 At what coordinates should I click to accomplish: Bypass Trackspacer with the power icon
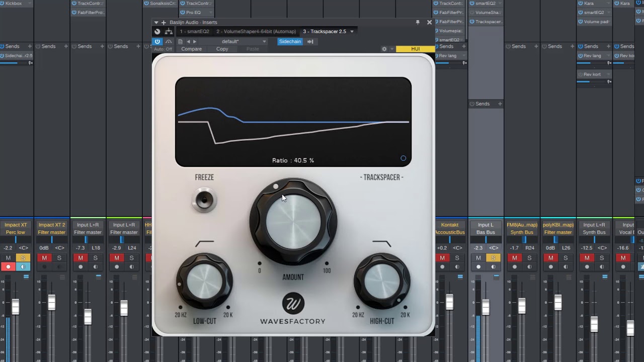157,42
